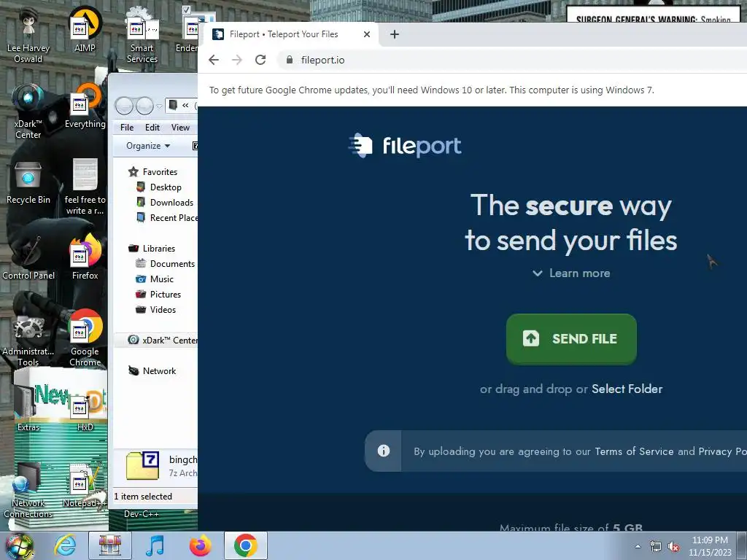Open the File menu in Explorer
Screen dimensions: 747x560
coord(127,128)
